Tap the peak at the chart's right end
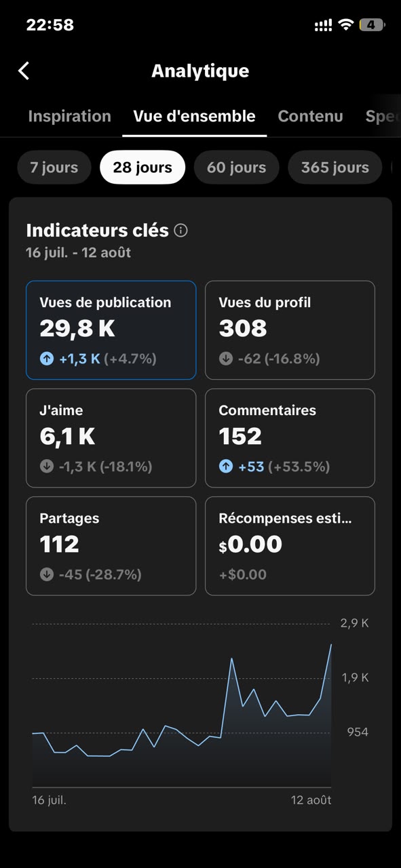 click(331, 645)
